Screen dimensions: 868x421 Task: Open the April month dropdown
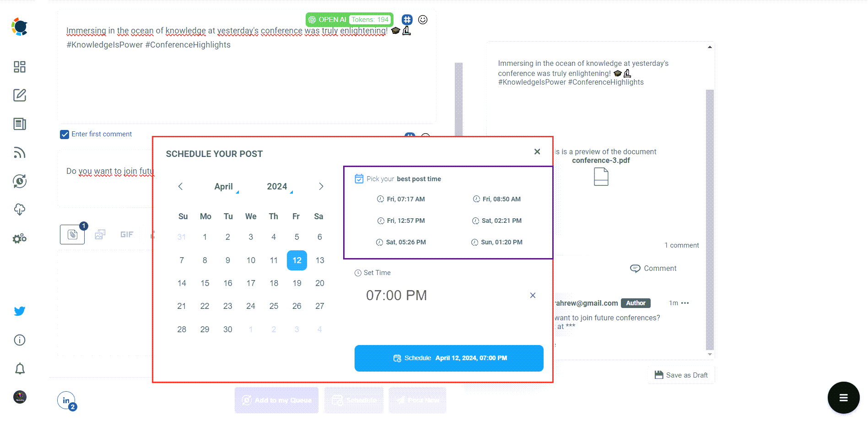click(x=224, y=186)
